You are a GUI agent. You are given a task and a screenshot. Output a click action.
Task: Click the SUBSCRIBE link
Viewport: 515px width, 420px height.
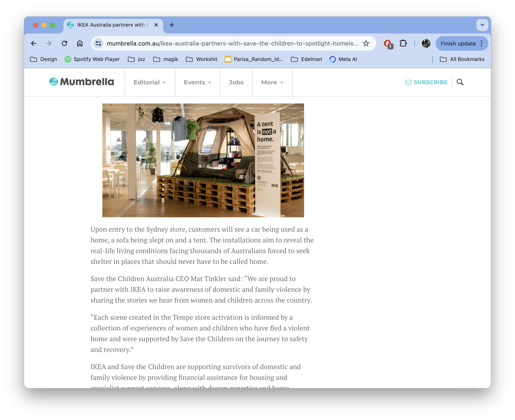point(426,82)
